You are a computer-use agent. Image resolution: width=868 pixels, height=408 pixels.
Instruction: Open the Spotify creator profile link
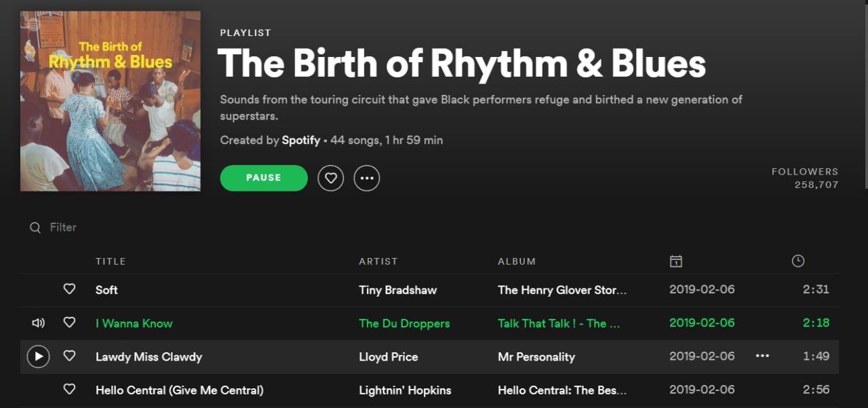tap(301, 141)
